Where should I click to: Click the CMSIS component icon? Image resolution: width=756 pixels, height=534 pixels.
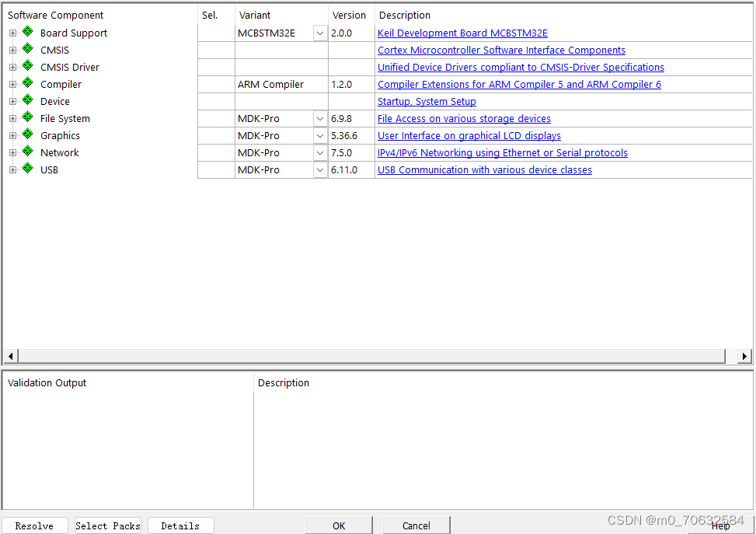tap(26, 50)
